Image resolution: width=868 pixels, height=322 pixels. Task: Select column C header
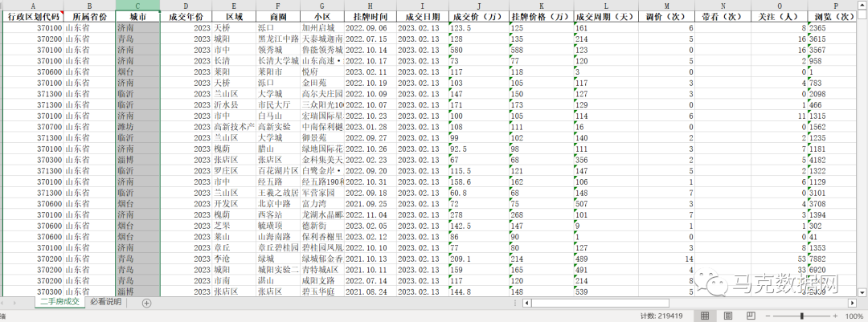[138, 5]
